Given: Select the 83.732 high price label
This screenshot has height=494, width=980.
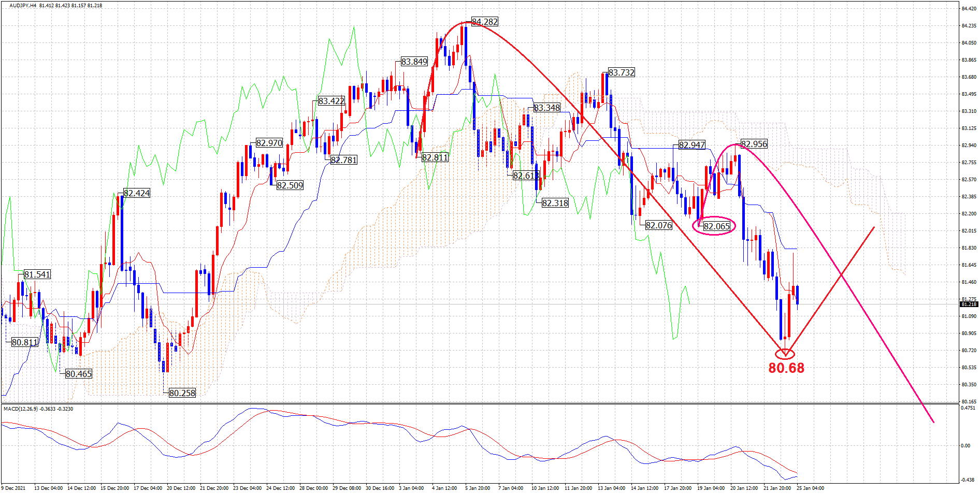Looking at the screenshot, I should tap(621, 72).
